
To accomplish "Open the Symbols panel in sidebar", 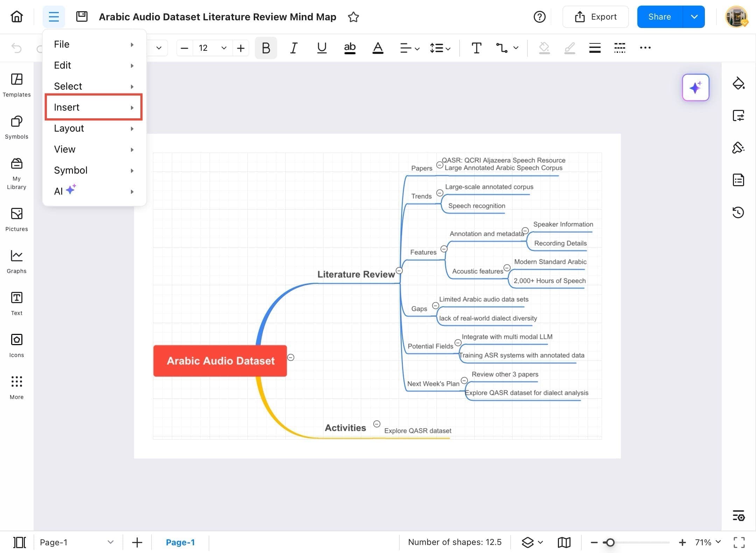I will click(16, 127).
